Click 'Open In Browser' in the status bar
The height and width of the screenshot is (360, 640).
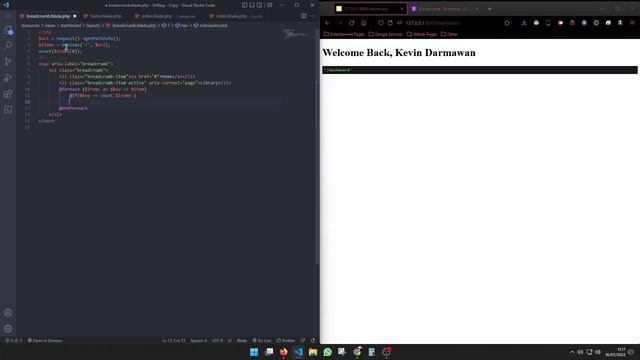pos(45,340)
